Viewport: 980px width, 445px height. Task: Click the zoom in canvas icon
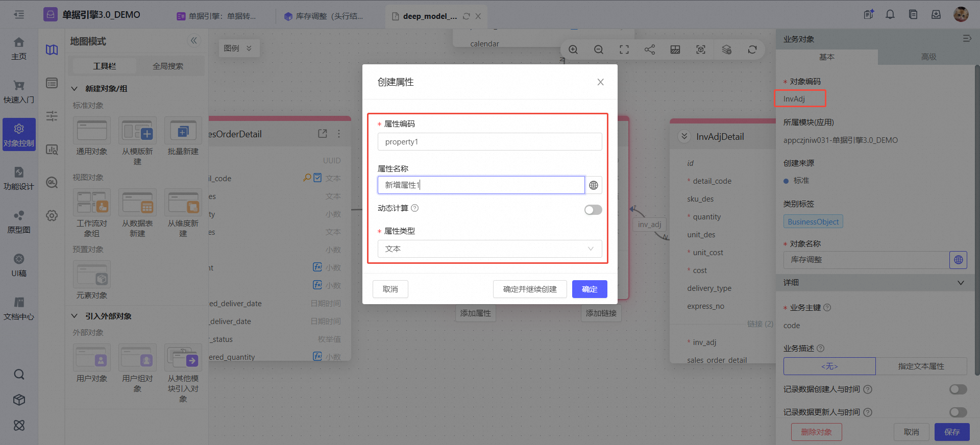click(x=573, y=50)
